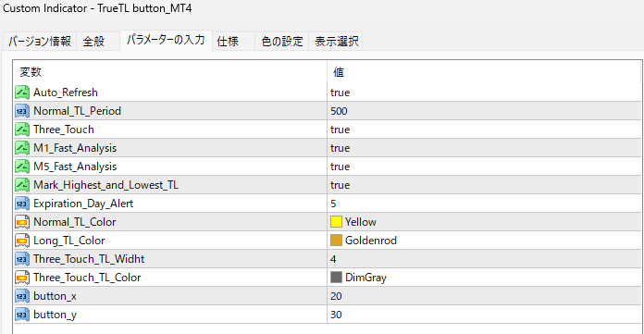Click the boolean icon next to Three_Touch
Screen dimensions: 644x334
coord(22,130)
